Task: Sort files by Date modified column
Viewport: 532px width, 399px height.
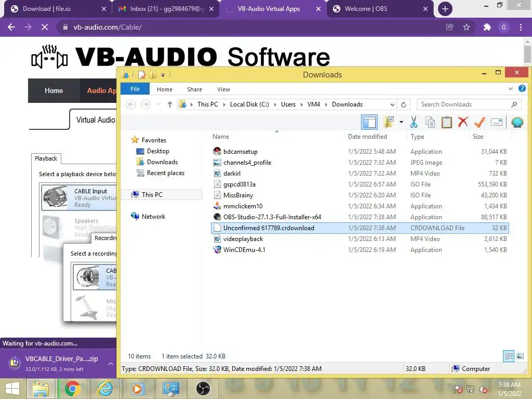Action: click(367, 137)
